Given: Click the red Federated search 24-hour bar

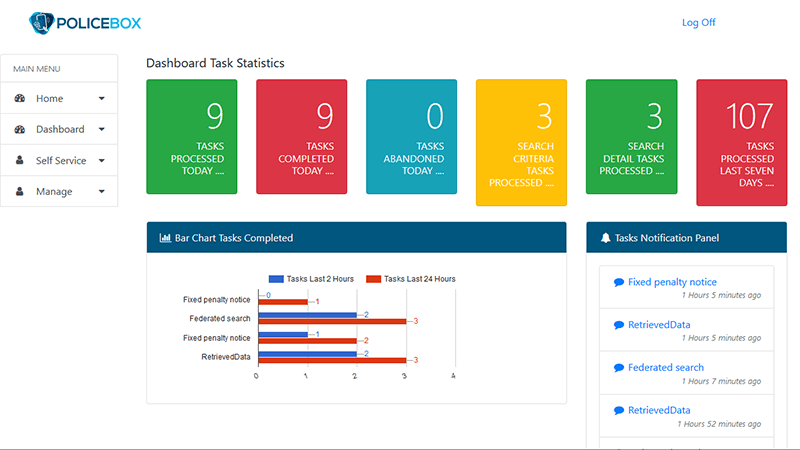Looking at the screenshot, I should pos(331,321).
